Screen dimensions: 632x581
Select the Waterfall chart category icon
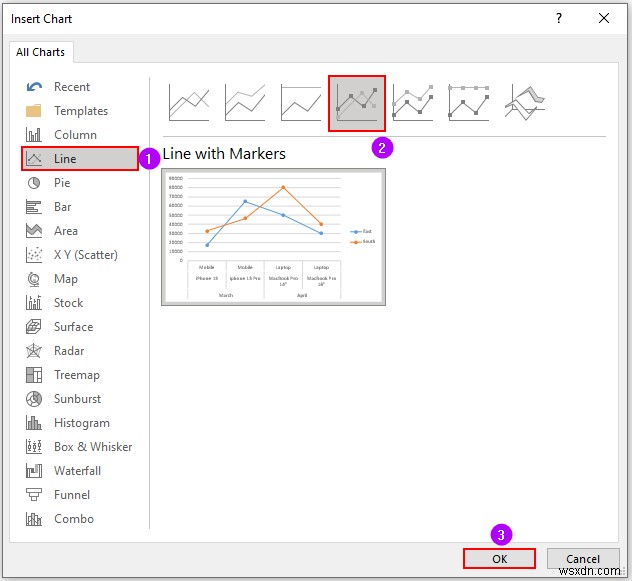tap(34, 471)
